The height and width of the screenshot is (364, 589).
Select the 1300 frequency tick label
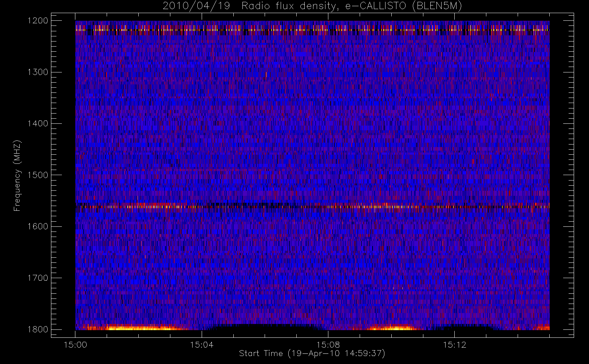(38, 72)
